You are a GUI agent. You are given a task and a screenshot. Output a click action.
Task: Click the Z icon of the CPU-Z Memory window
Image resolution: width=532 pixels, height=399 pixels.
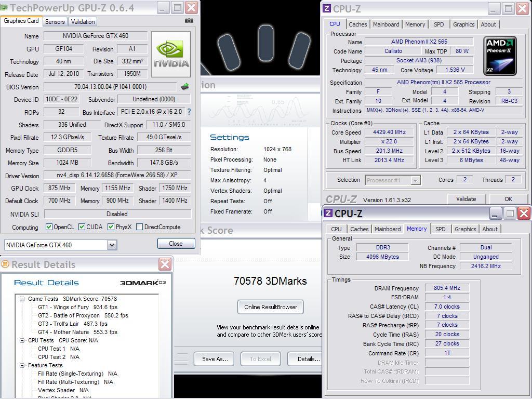click(328, 213)
